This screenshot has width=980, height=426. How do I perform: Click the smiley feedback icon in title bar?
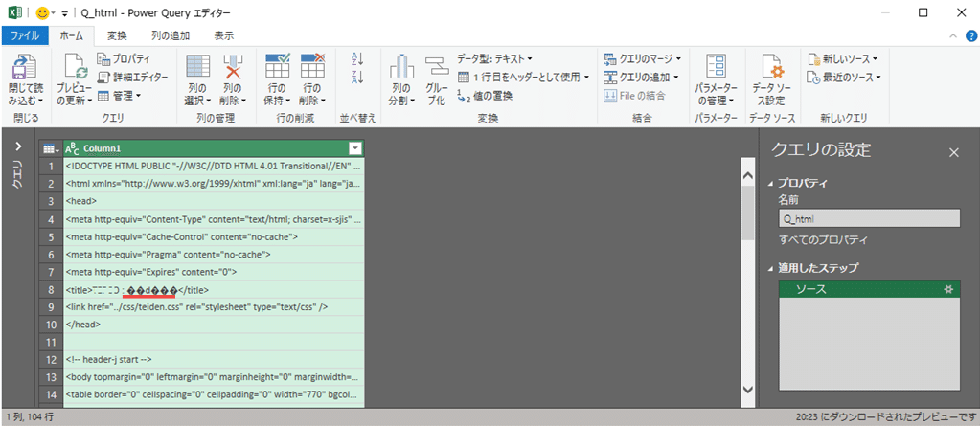click(x=43, y=12)
